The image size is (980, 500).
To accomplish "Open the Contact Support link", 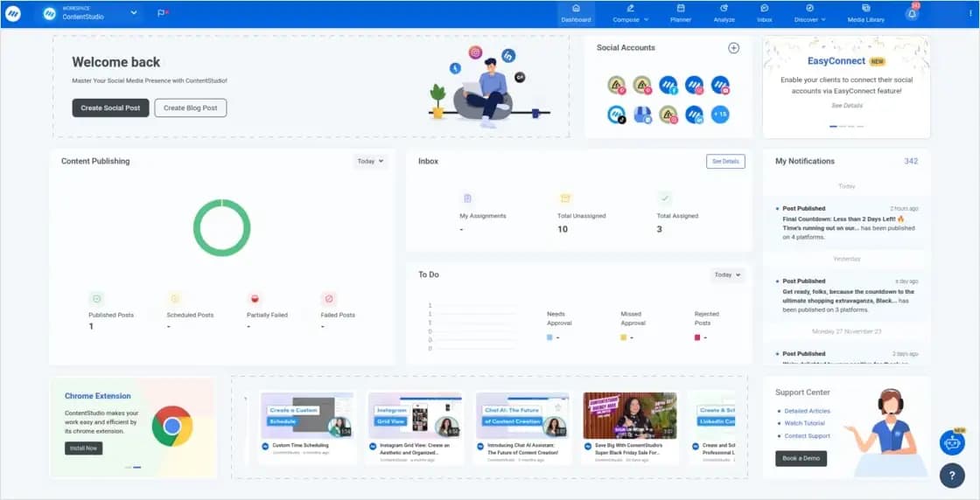I will [807, 435].
